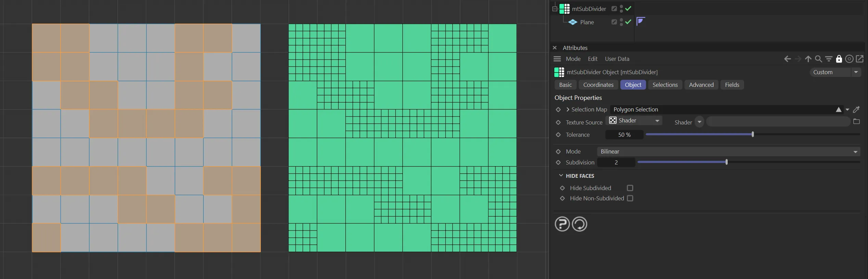The height and width of the screenshot is (279, 868).
Task: Click the Subdivision value input field
Action: (x=616, y=162)
